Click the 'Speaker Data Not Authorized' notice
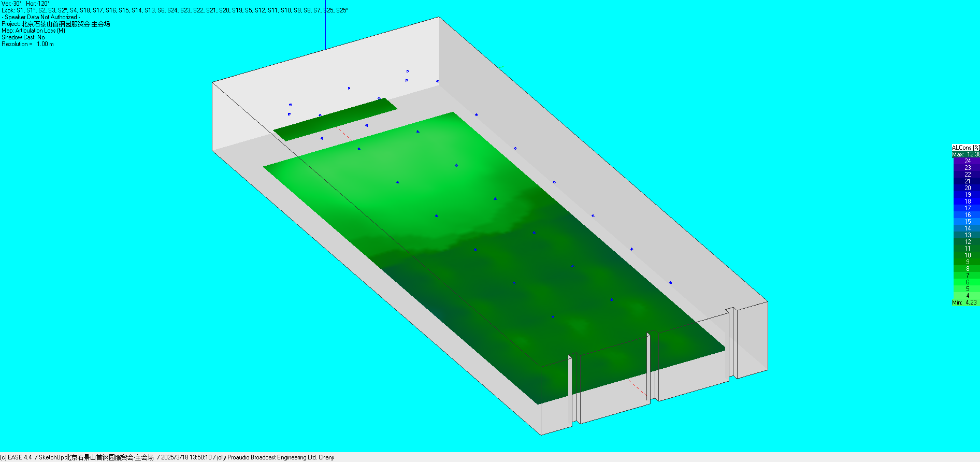The height and width of the screenshot is (462, 980). 41,17
